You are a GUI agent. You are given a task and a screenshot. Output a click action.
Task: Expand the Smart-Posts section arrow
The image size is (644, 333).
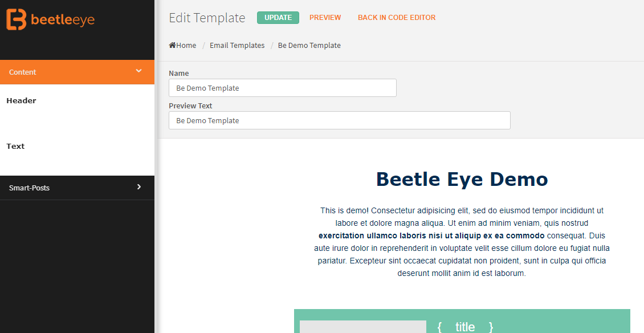139,187
